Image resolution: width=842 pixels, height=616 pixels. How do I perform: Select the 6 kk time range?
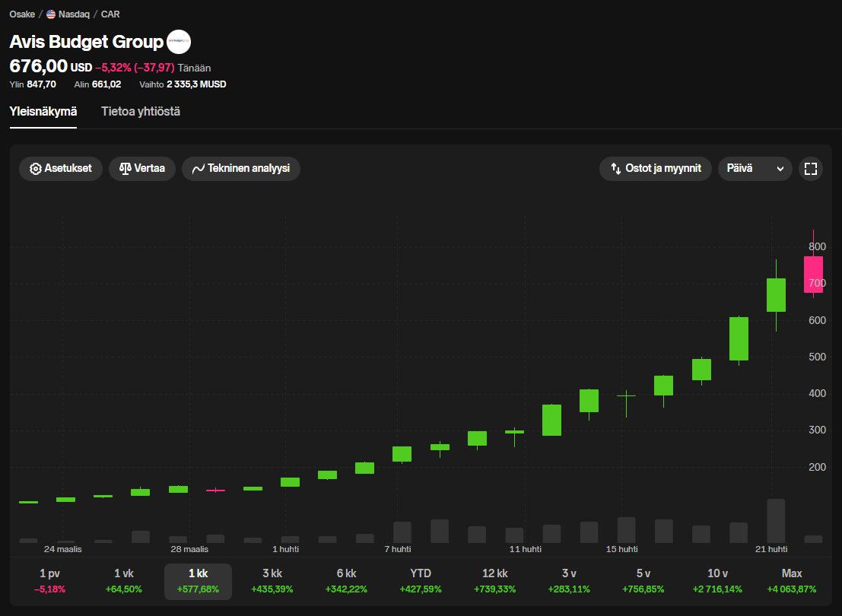tap(346, 581)
